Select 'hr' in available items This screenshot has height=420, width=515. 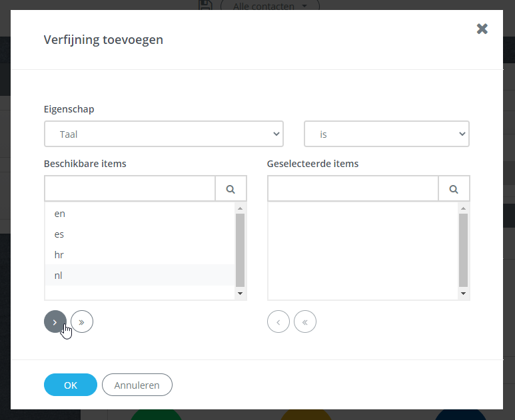pos(140,255)
